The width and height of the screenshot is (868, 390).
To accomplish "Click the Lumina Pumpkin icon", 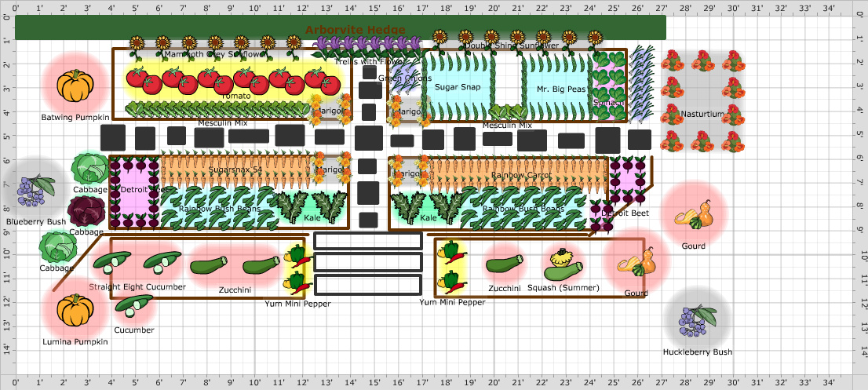I will click(75, 310).
